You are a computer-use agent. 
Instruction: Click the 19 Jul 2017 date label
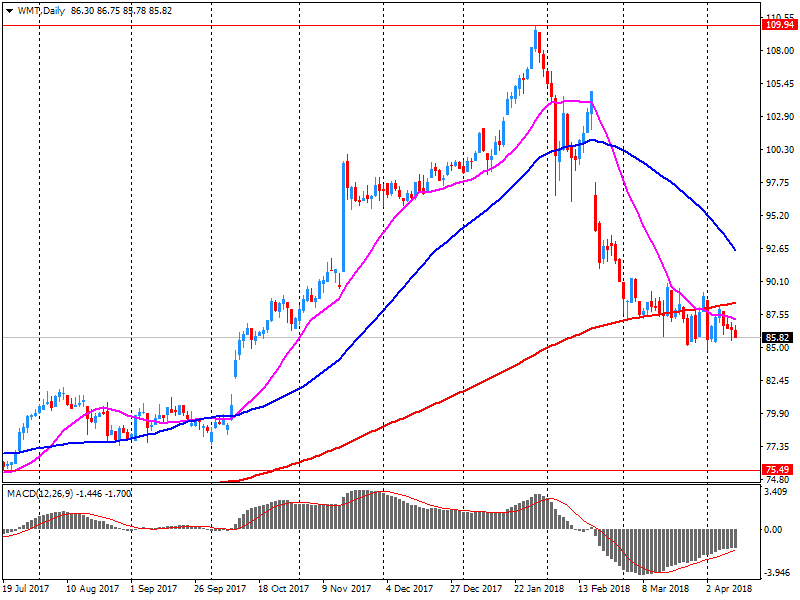click(26, 588)
